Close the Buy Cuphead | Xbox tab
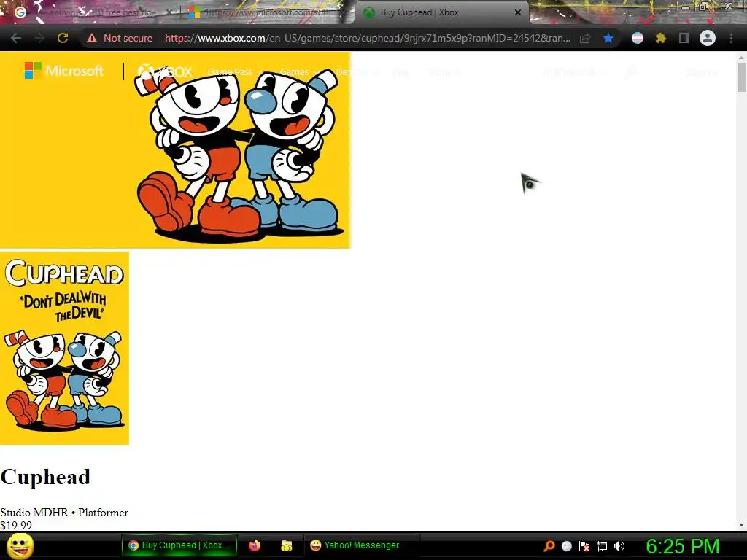The image size is (747, 560). click(518, 12)
